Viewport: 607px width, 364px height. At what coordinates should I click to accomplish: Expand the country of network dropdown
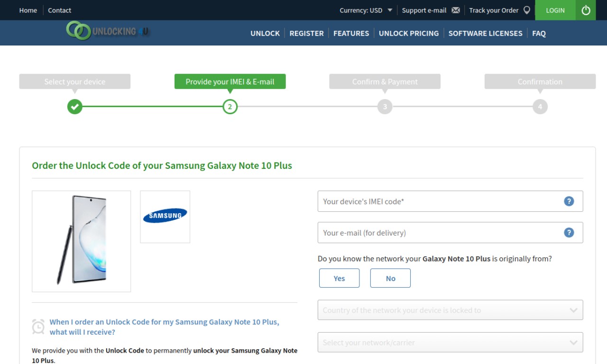450,310
